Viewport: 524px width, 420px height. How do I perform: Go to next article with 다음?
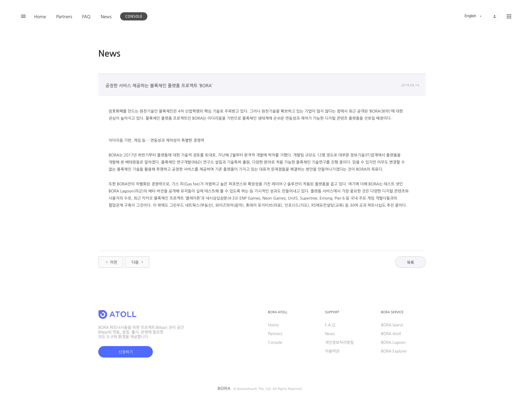coord(137,262)
